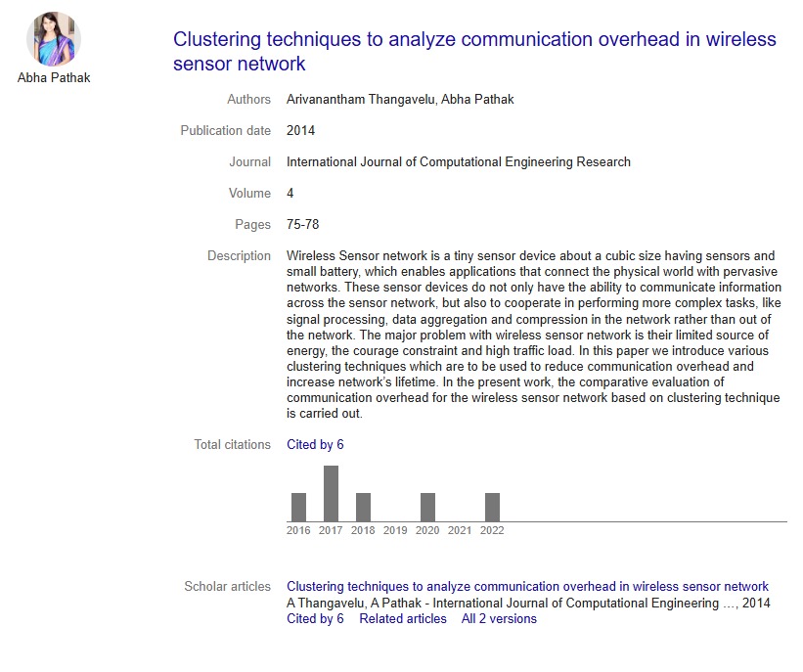
Task: Open the Related articles link
Action: click(403, 619)
